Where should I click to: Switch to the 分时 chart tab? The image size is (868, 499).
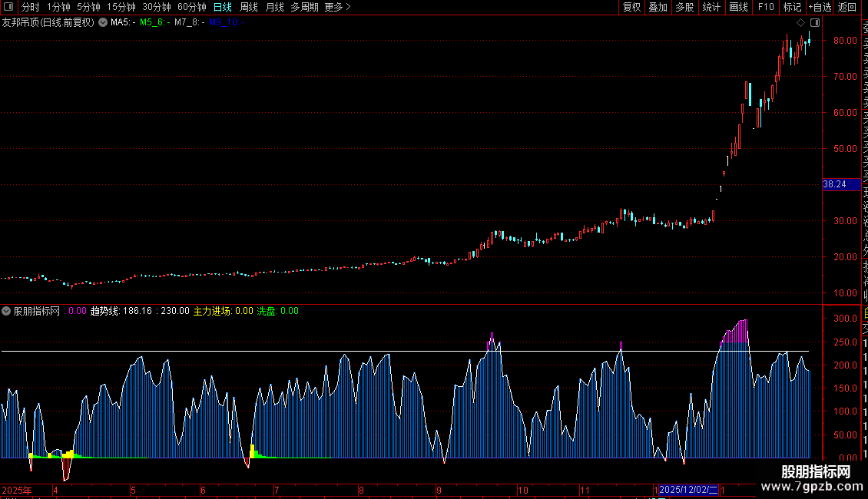click(x=31, y=7)
